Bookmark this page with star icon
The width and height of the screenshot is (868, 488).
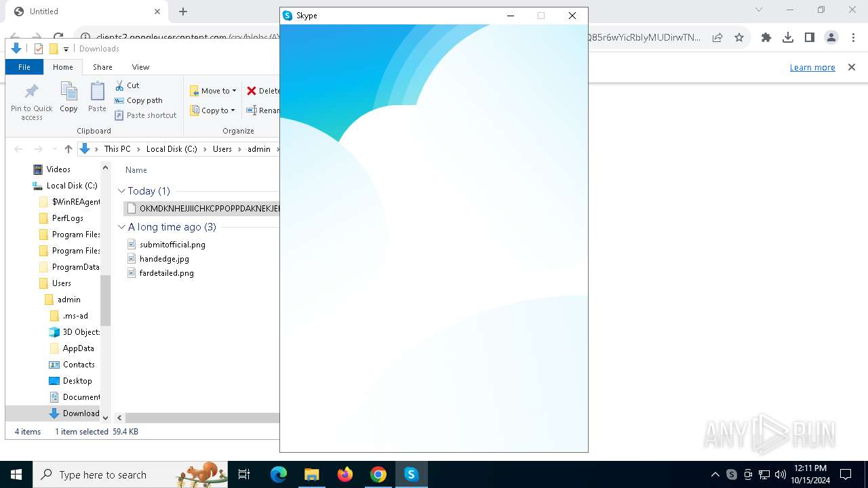click(739, 38)
